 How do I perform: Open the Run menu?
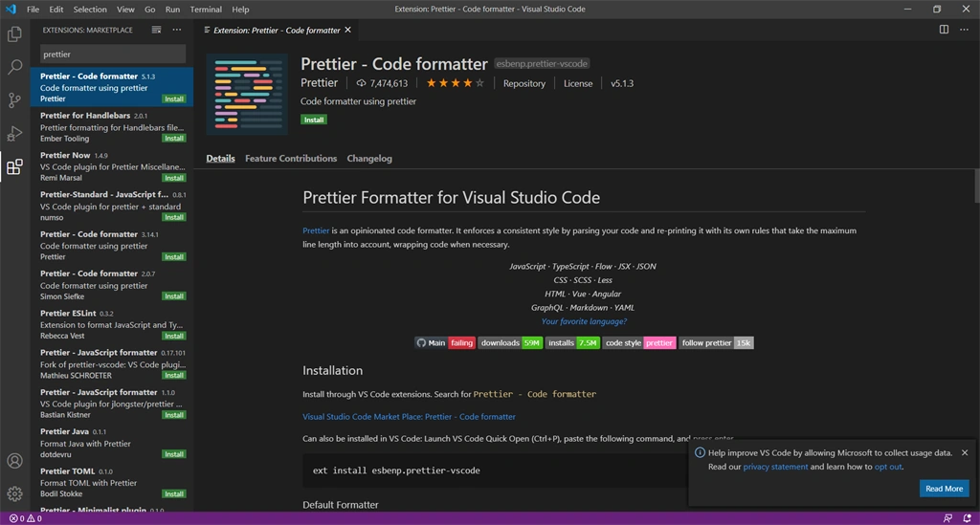tap(172, 10)
